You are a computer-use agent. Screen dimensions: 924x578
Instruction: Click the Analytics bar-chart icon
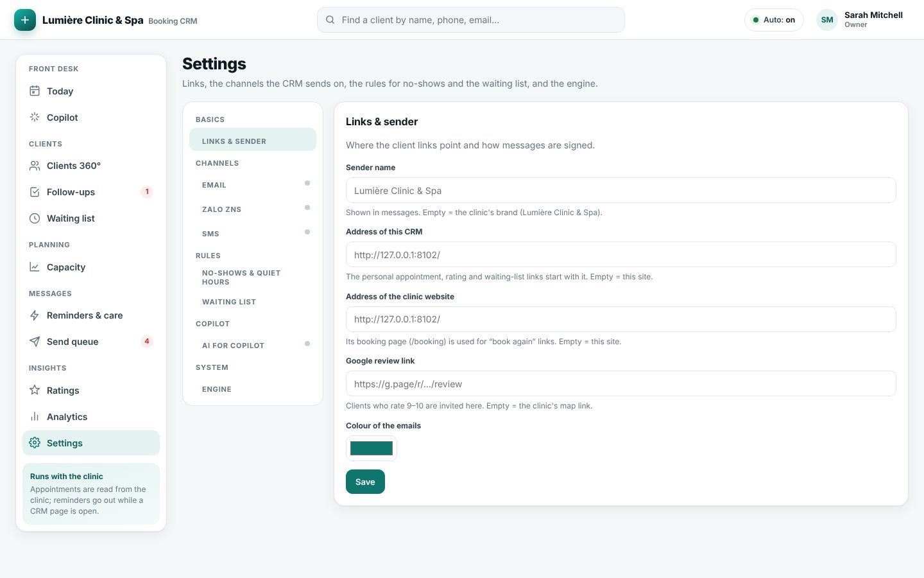point(35,417)
